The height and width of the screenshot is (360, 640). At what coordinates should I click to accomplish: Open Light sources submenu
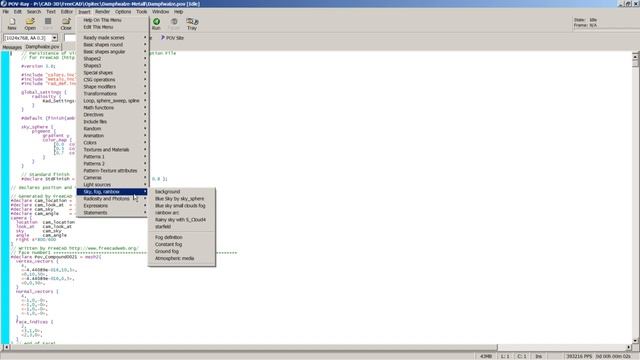click(x=113, y=184)
